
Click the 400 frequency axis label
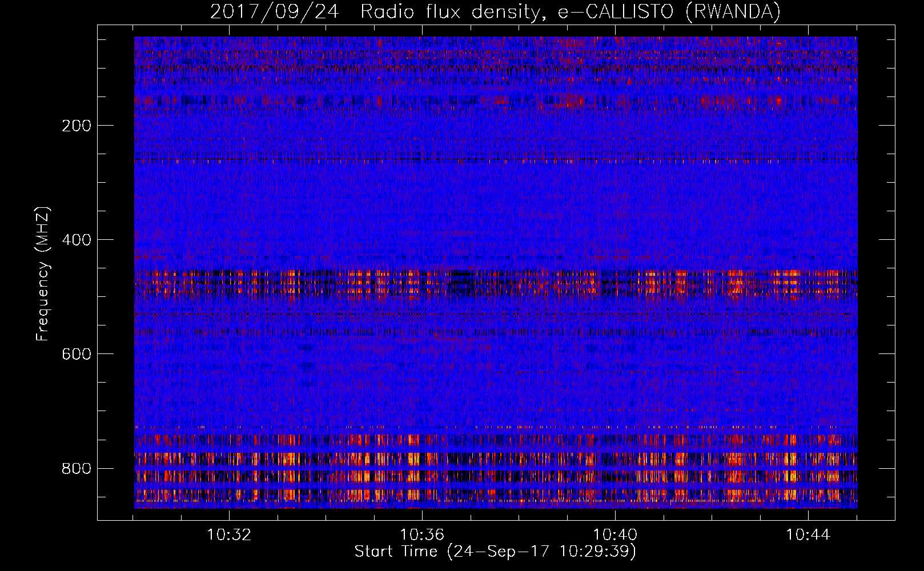click(x=77, y=240)
